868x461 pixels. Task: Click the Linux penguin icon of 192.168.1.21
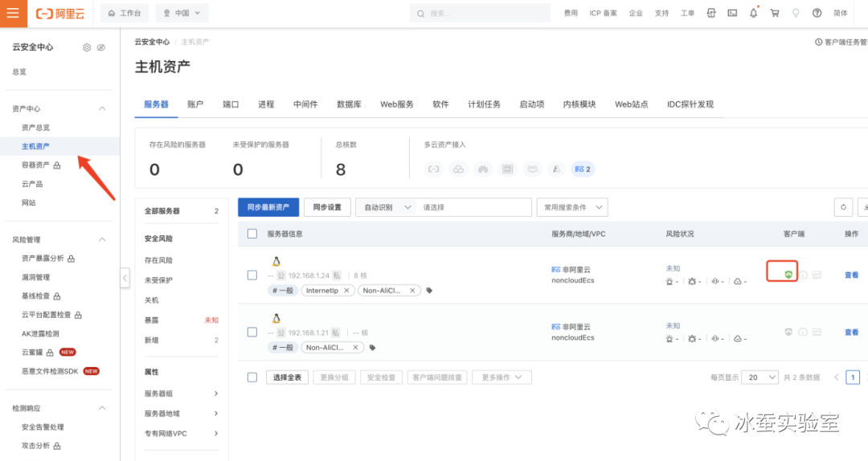(x=276, y=318)
